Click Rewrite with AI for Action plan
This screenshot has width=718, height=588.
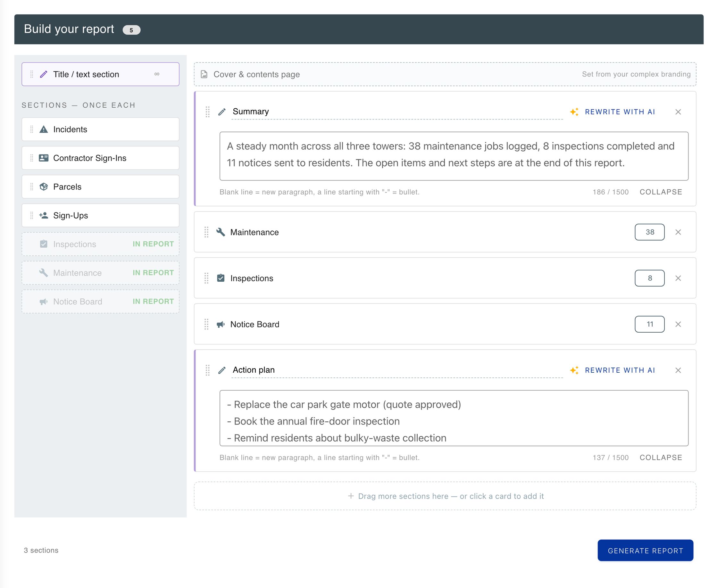coord(613,370)
